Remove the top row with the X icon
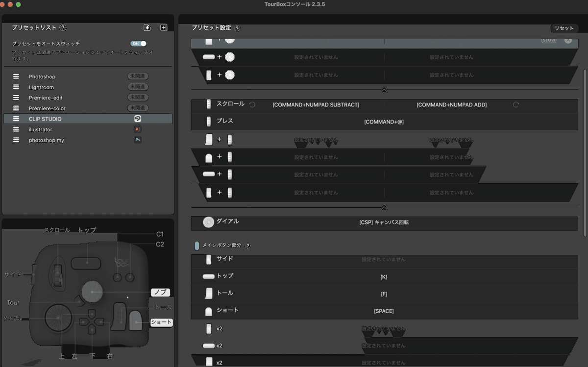 click(x=568, y=40)
